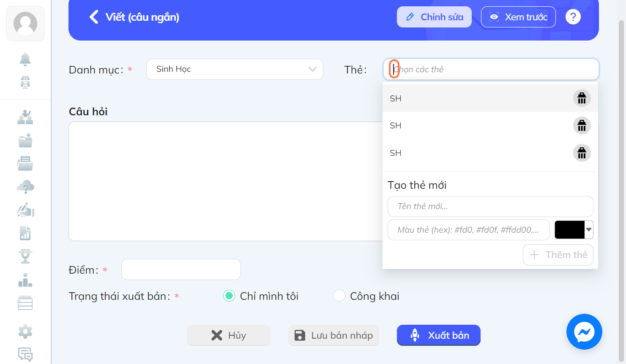The width and height of the screenshot is (626, 364).
Task: Open the leaderboard podium icon
Action: (25, 280)
